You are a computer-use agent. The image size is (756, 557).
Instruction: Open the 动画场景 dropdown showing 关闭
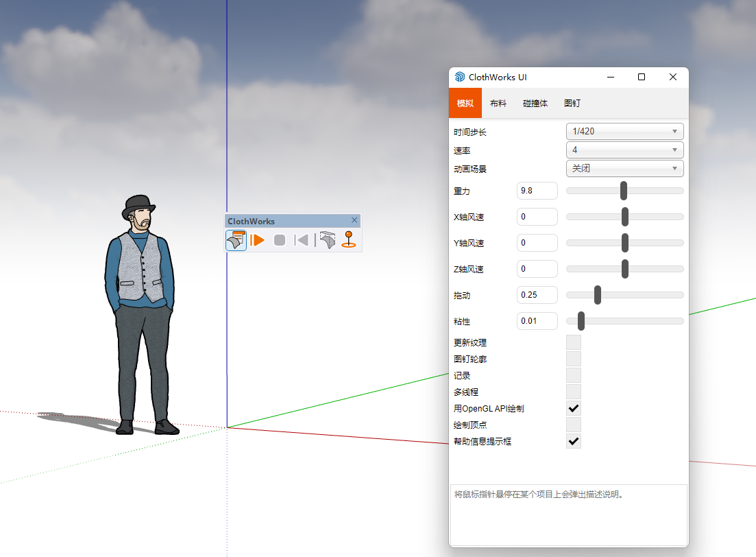pos(624,168)
